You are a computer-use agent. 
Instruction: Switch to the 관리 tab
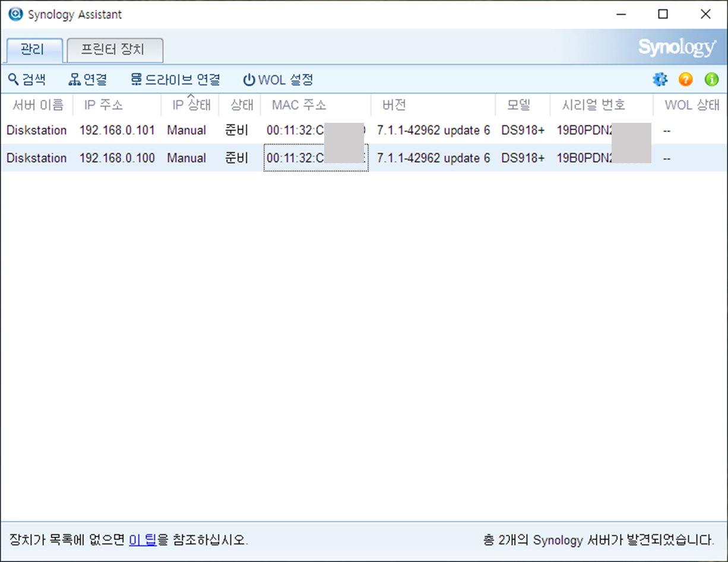point(34,50)
